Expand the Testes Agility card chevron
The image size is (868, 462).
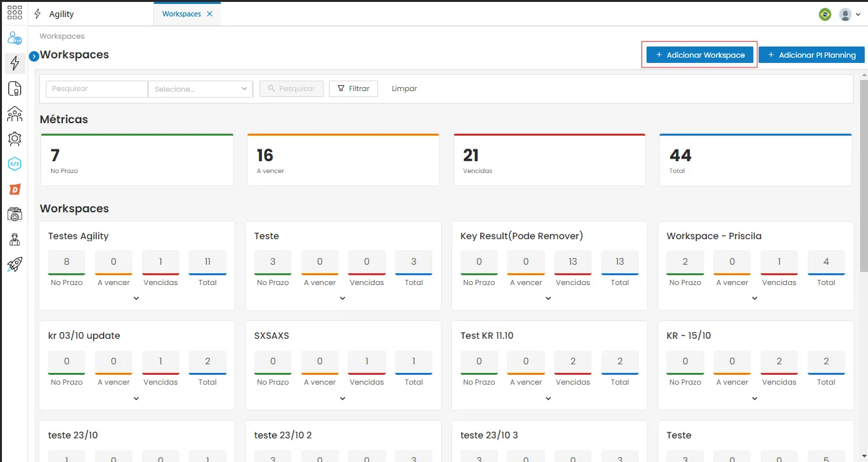click(136, 298)
